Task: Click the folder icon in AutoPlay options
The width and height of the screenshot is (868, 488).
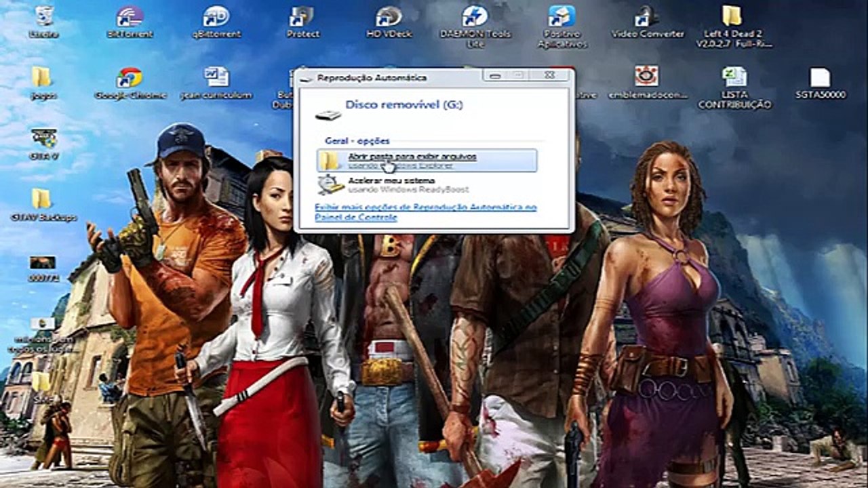Action: tap(330, 161)
